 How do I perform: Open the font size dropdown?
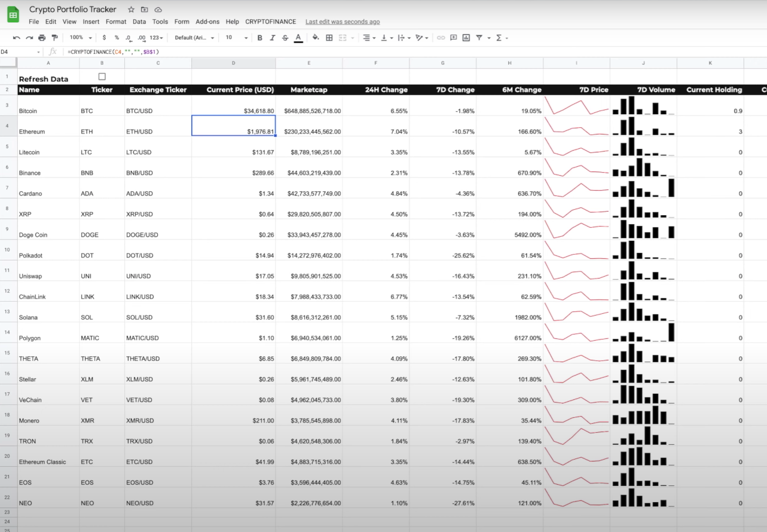pos(236,38)
